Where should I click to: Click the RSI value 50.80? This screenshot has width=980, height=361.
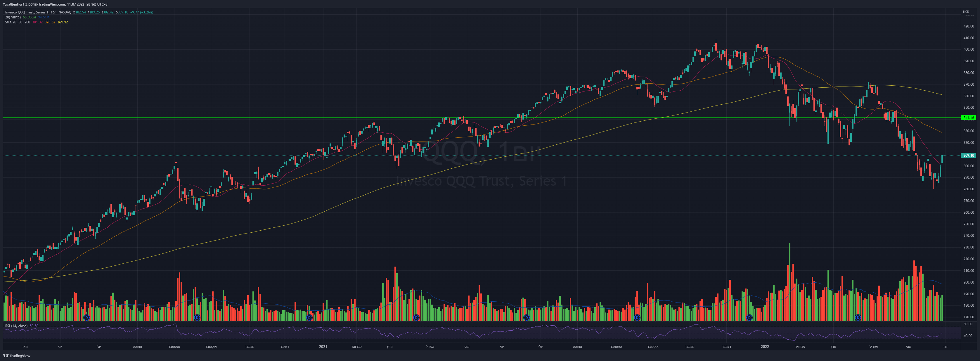(34, 326)
